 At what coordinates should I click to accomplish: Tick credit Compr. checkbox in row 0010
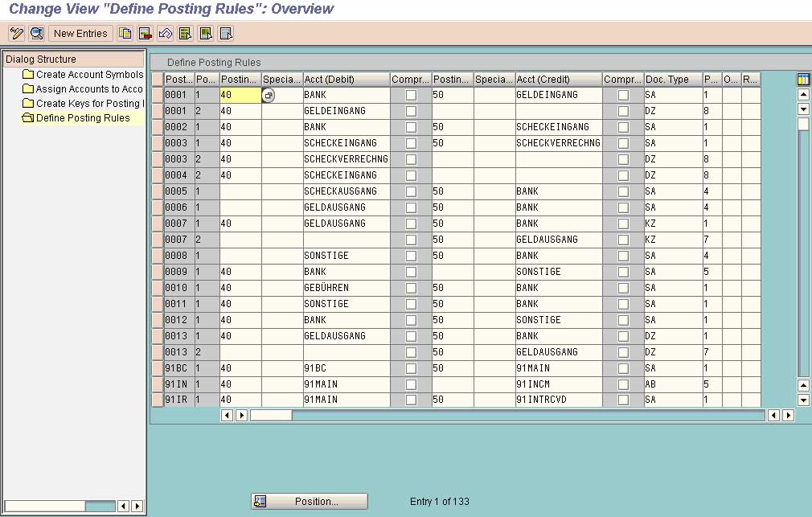coord(624,288)
